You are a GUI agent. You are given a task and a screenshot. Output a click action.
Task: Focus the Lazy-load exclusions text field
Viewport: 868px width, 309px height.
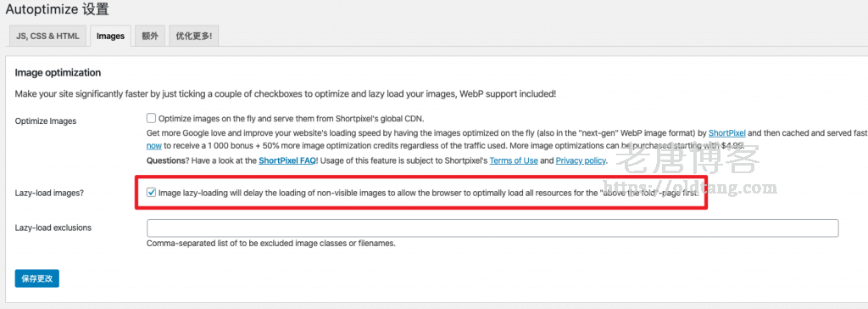492,228
